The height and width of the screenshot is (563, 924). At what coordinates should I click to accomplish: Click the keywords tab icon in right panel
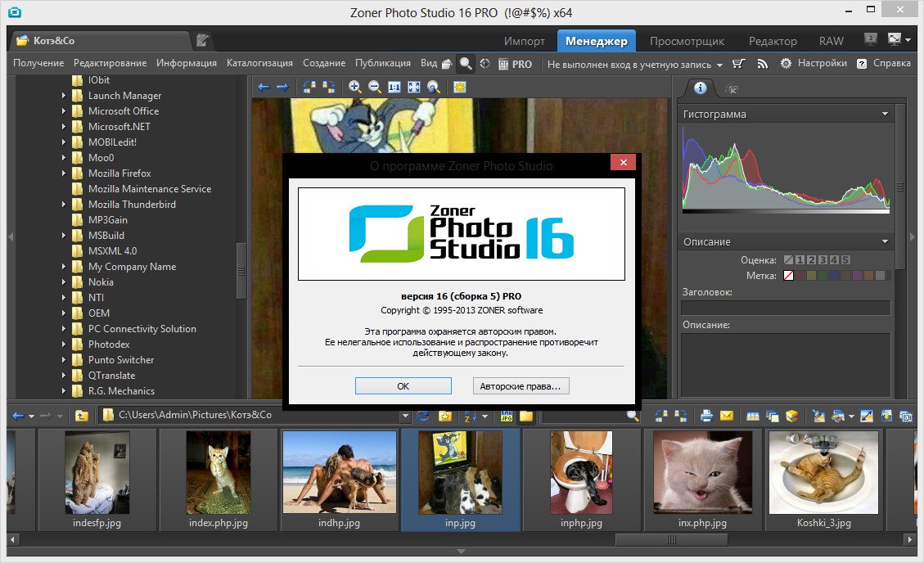click(732, 89)
